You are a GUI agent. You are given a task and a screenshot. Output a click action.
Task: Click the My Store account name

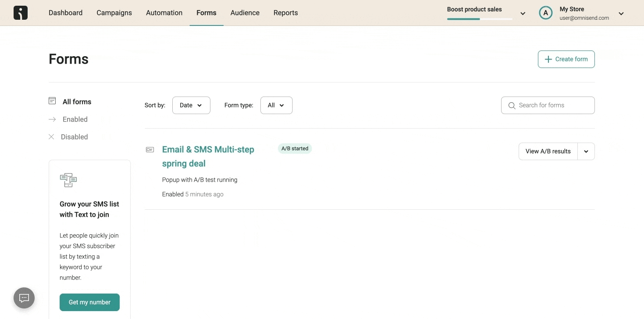coord(572,9)
